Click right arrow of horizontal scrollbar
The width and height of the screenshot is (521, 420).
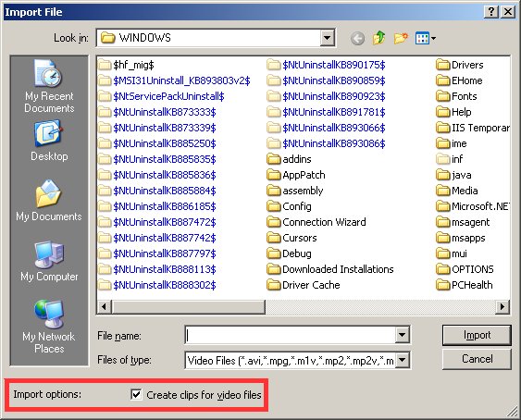coord(502,306)
